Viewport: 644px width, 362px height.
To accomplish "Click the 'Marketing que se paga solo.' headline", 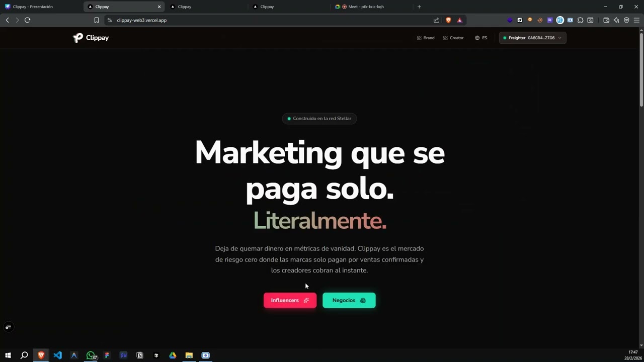I will [x=319, y=170].
